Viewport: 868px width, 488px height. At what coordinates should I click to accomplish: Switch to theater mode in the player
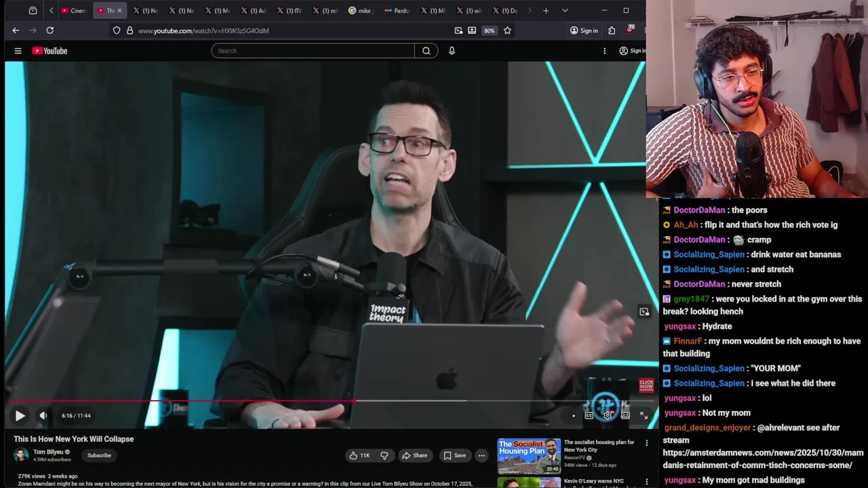point(625,415)
